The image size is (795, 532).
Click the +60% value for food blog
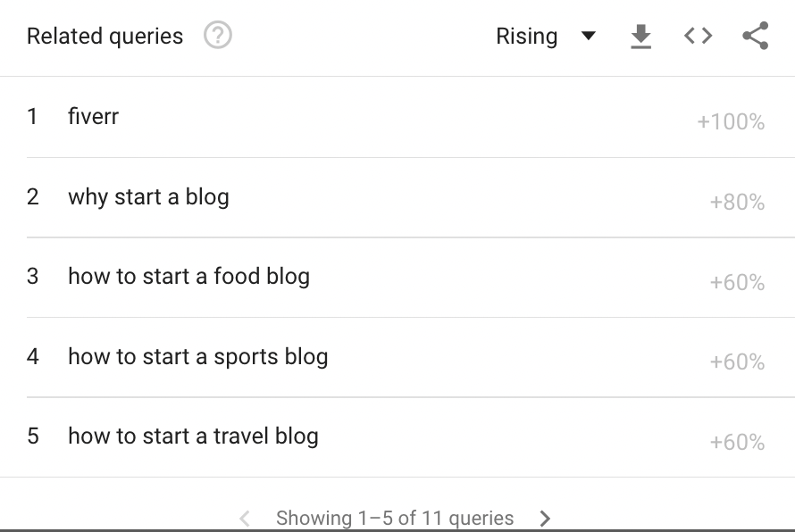(737, 283)
